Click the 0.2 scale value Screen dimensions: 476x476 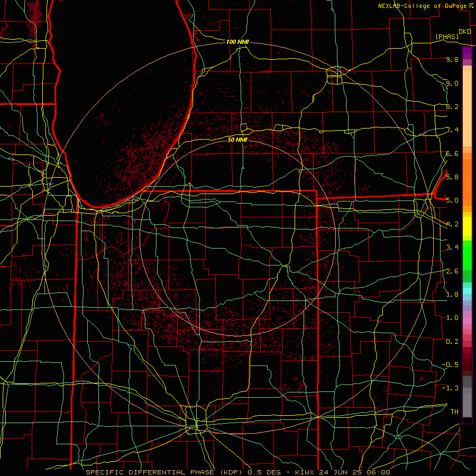pos(452,341)
